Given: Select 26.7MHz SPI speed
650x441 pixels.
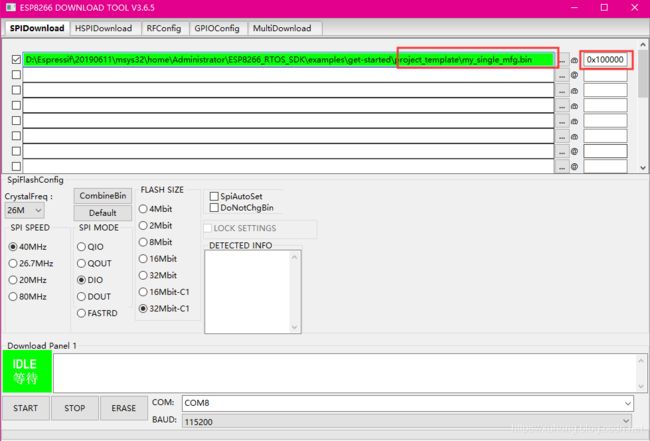Looking at the screenshot, I should point(31,263).
